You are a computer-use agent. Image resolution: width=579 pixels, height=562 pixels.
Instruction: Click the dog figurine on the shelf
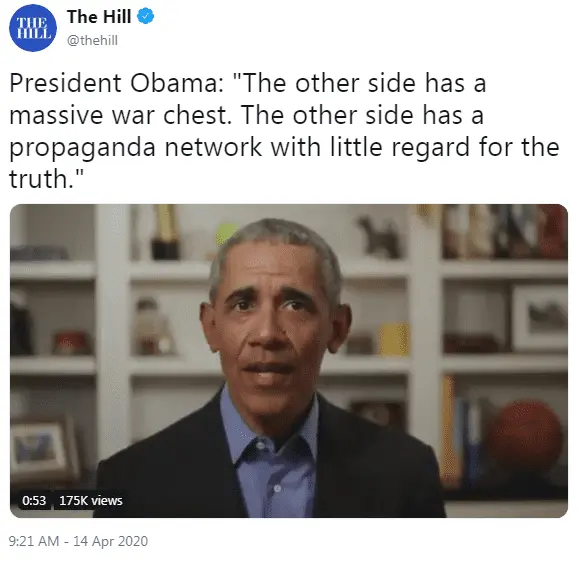(x=380, y=237)
